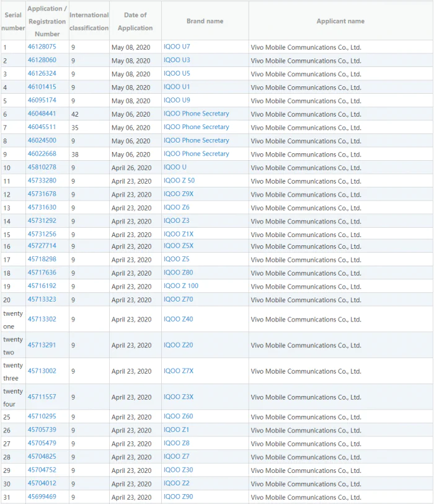Click the Brand name column header
This screenshot has height=504, width=434.
pyautogui.click(x=205, y=21)
